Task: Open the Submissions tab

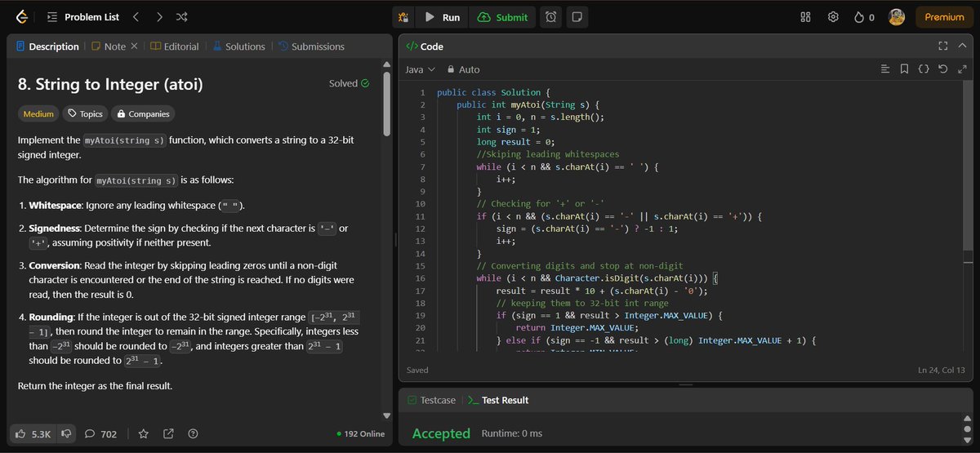Action: coord(311,47)
